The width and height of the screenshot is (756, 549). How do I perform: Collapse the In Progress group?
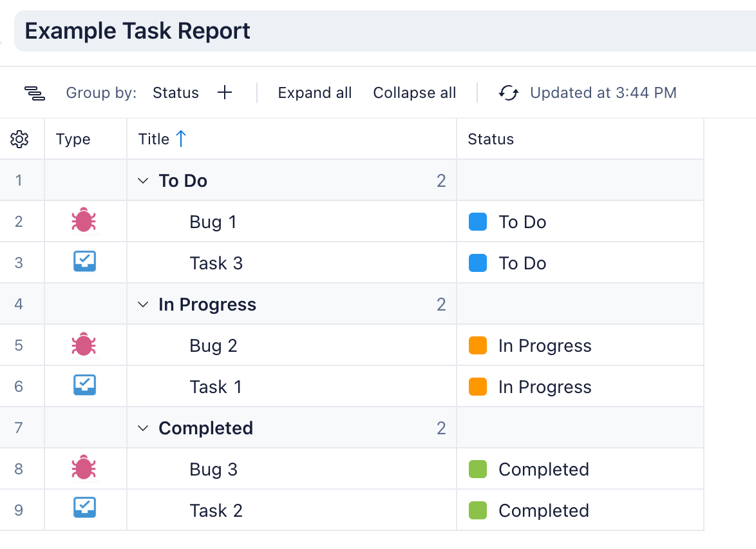pyautogui.click(x=143, y=305)
